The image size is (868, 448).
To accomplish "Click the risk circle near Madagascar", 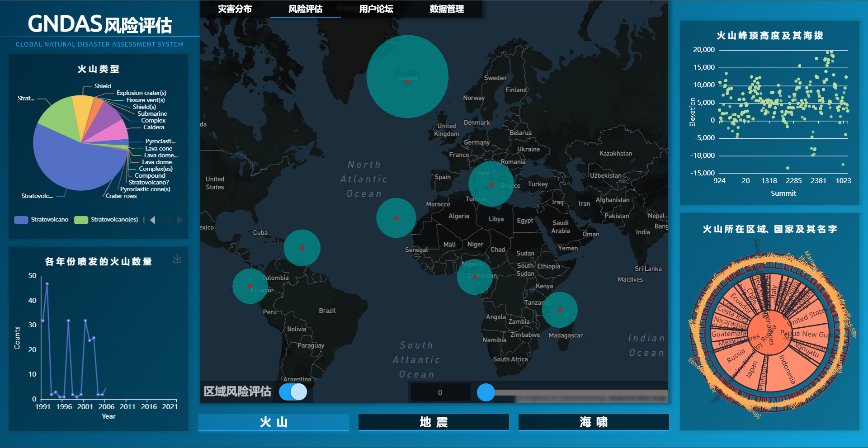I will coord(560,310).
